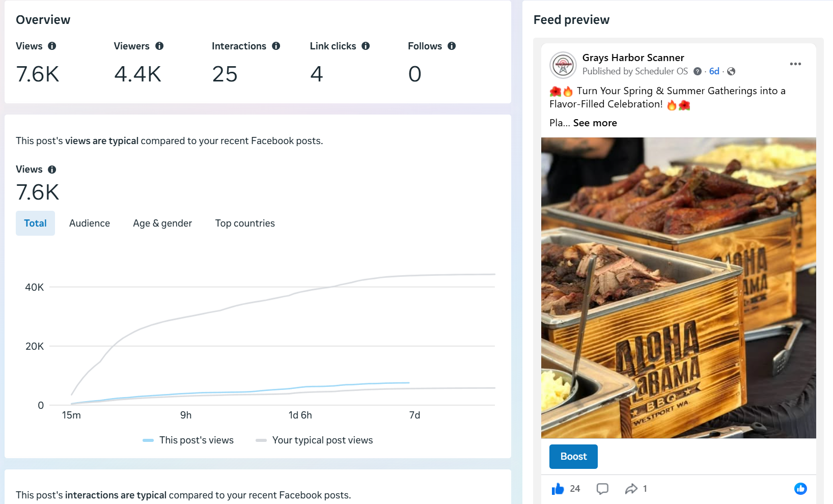
Task: Click the info icon beside Follows
Action: [452, 46]
